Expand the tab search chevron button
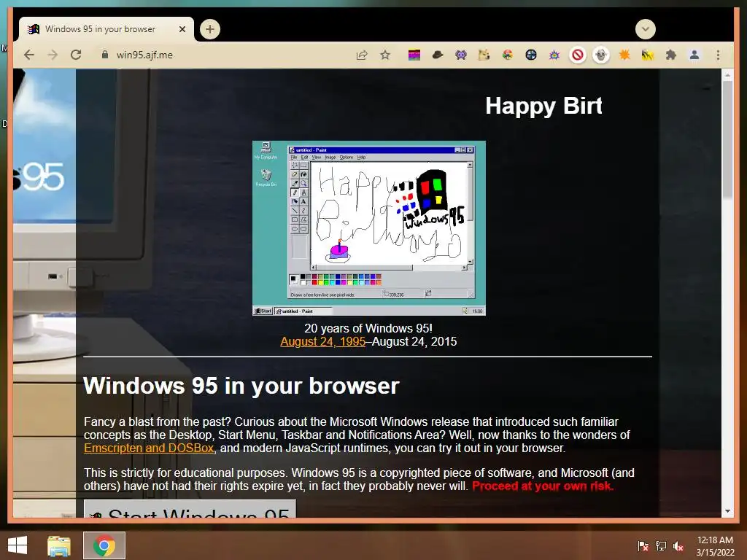 pyautogui.click(x=645, y=29)
